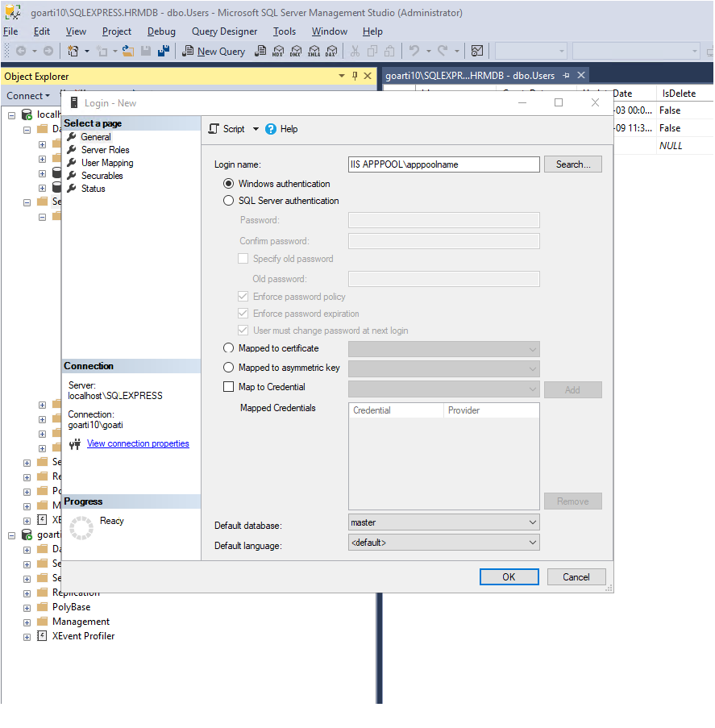Go to the User Mapping page

point(107,163)
